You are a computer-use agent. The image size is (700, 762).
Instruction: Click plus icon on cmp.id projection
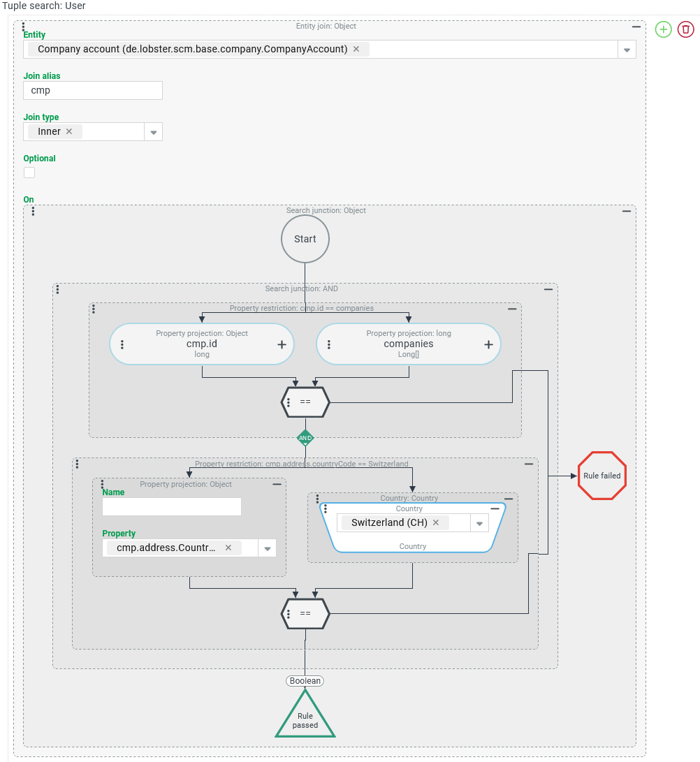tap(282, 344)
